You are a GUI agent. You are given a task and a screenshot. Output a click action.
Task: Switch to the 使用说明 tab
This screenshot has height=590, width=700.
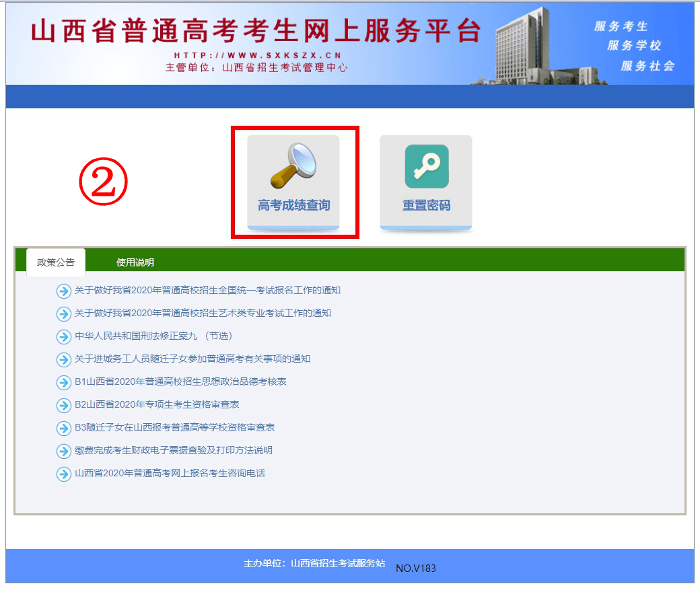coord(137,262)
